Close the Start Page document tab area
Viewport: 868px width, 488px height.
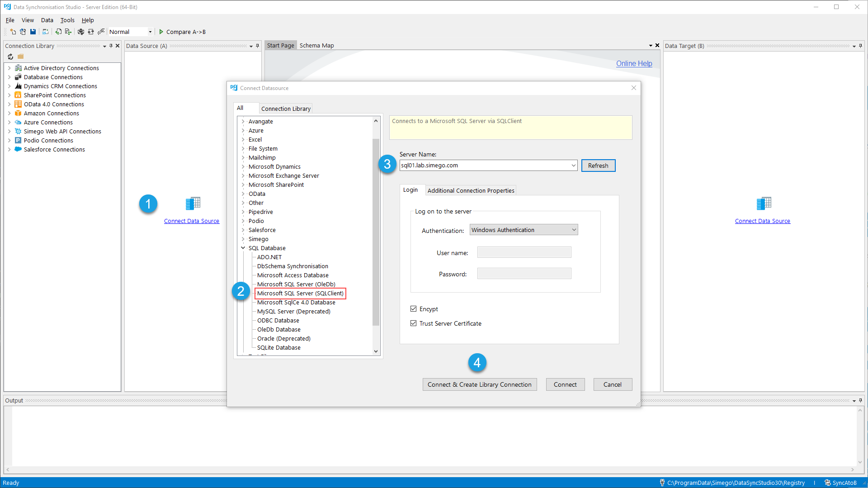click(657, 45)
